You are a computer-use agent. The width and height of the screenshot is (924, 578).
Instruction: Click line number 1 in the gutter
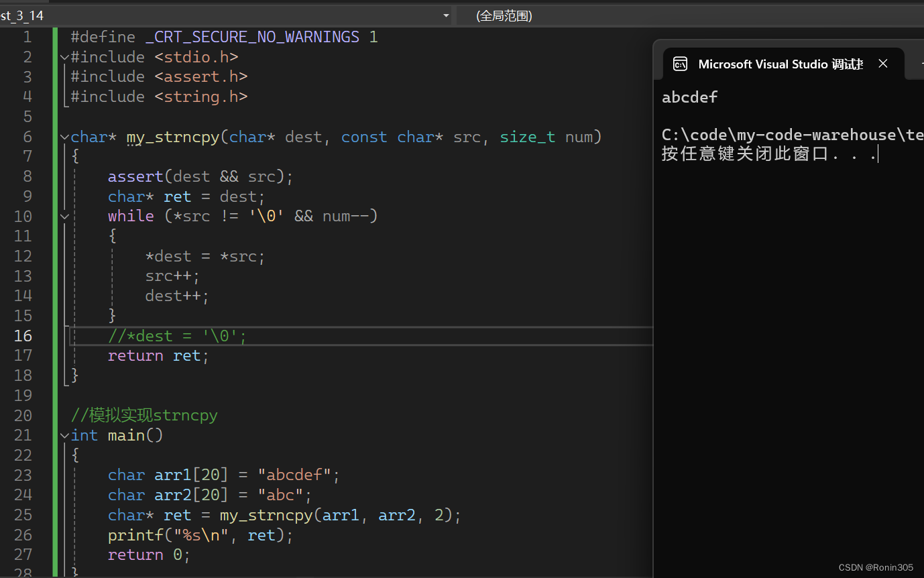27,37
